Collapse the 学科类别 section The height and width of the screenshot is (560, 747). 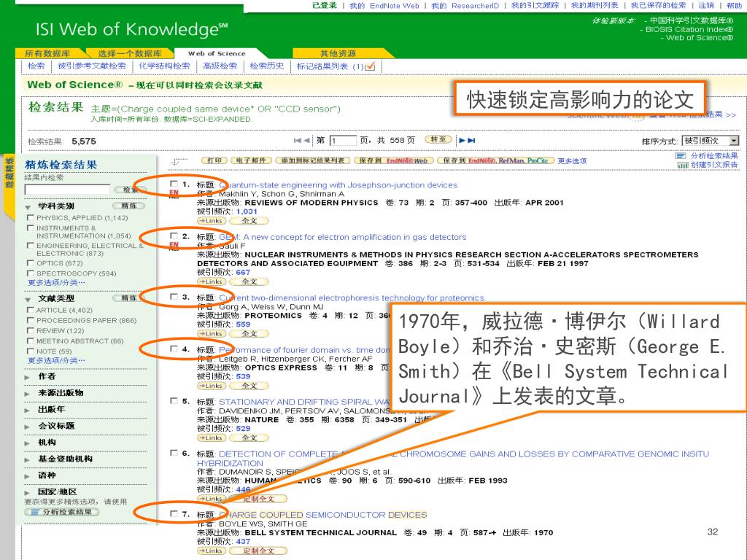point(28,206)
